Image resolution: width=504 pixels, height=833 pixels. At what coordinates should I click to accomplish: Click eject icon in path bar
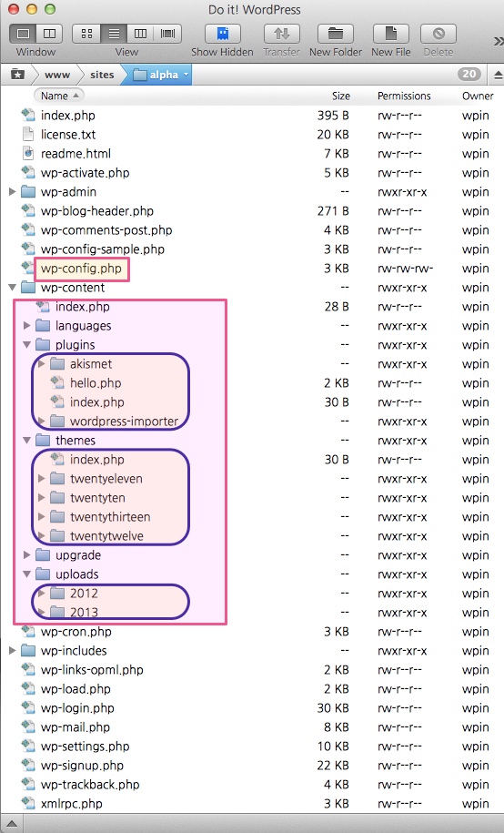498,75
